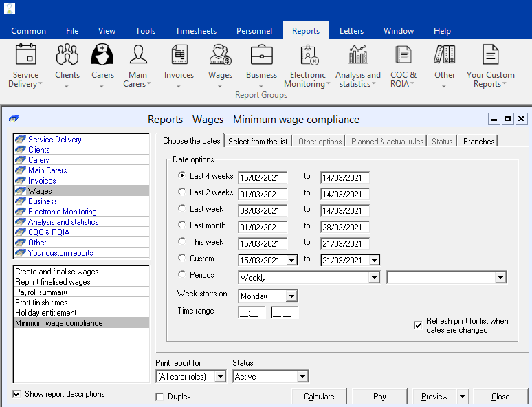Click the Last 4 weeks start date field

[262, 177]
